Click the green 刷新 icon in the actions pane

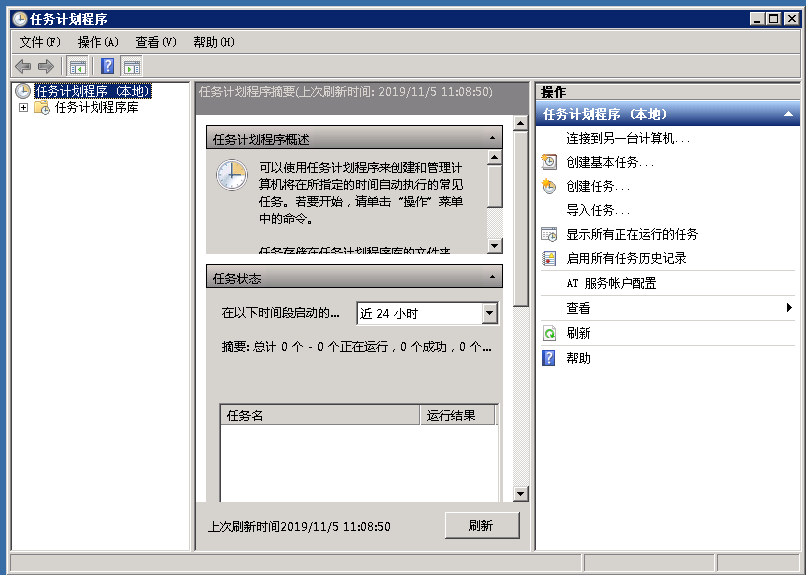pos(549,333)
